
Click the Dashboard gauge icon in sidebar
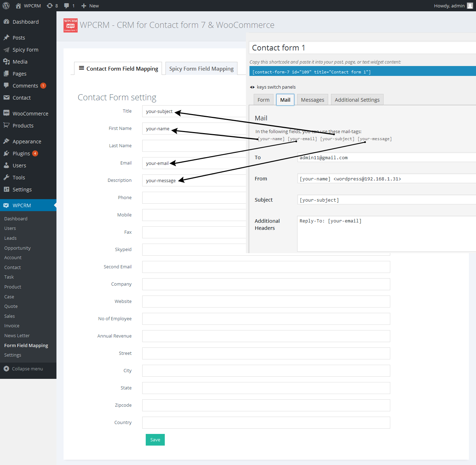tap(6, 22)
